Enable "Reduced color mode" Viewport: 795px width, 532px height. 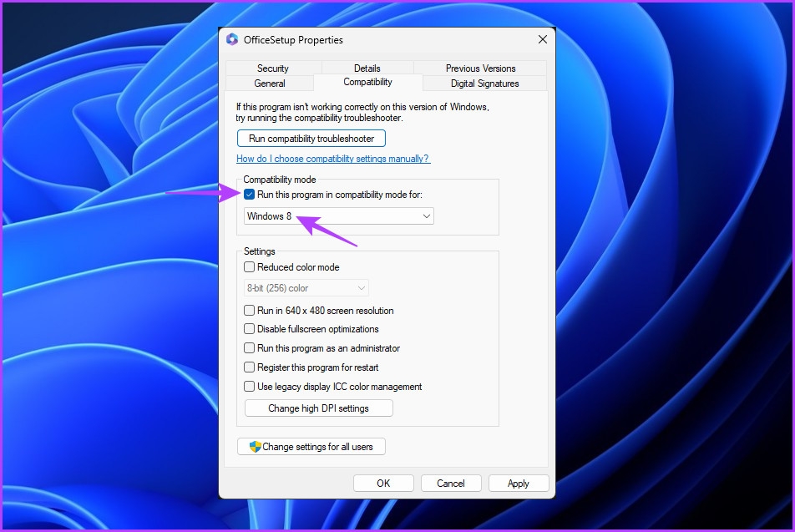pyautogui.click(x=249, y=266)
